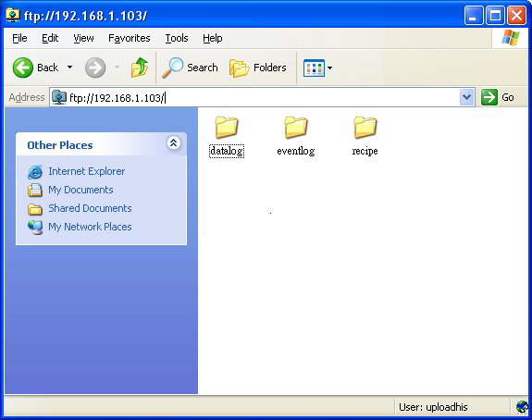Open the Favorites menu

[x=130, y=38]
